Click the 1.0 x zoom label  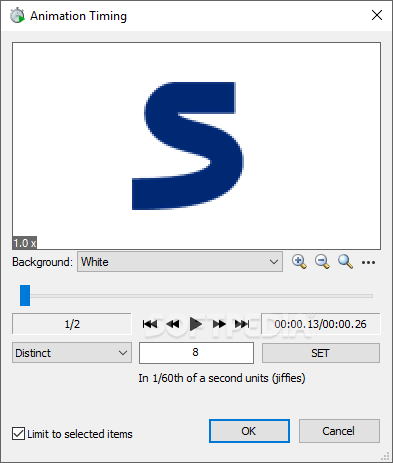tap(25, 243)
